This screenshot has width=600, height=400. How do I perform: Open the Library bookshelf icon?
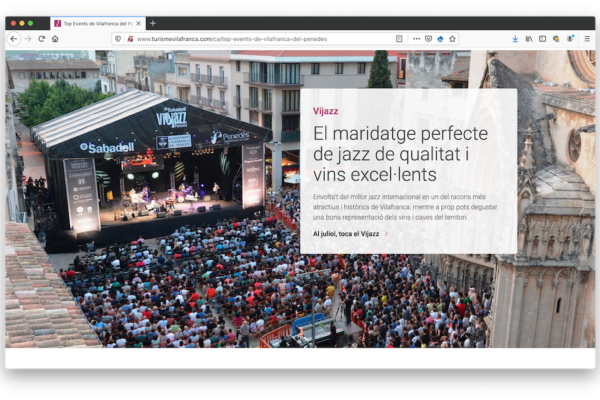529,39
